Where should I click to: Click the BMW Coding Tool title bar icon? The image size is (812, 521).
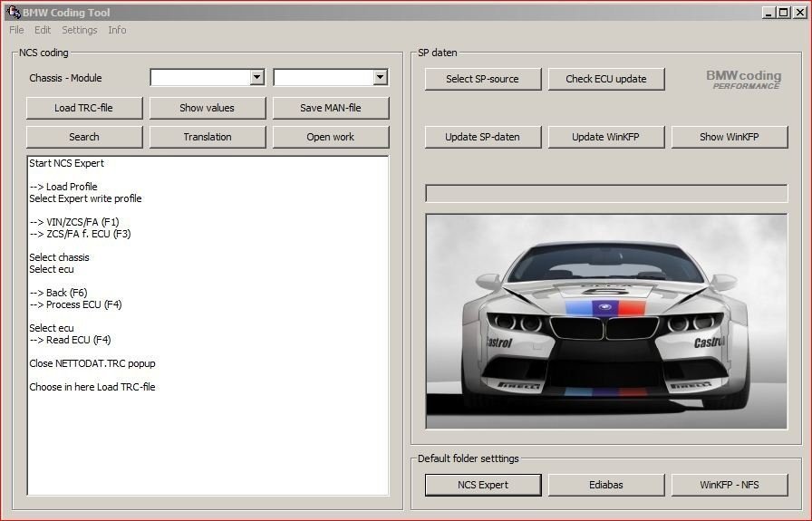tap(13, 13)
